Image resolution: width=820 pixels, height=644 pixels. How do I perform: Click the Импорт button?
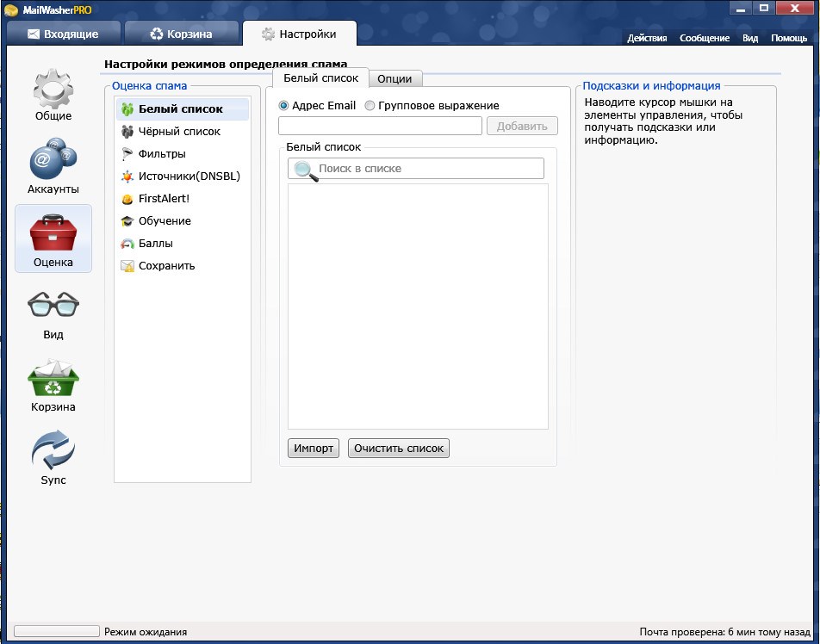314,449
